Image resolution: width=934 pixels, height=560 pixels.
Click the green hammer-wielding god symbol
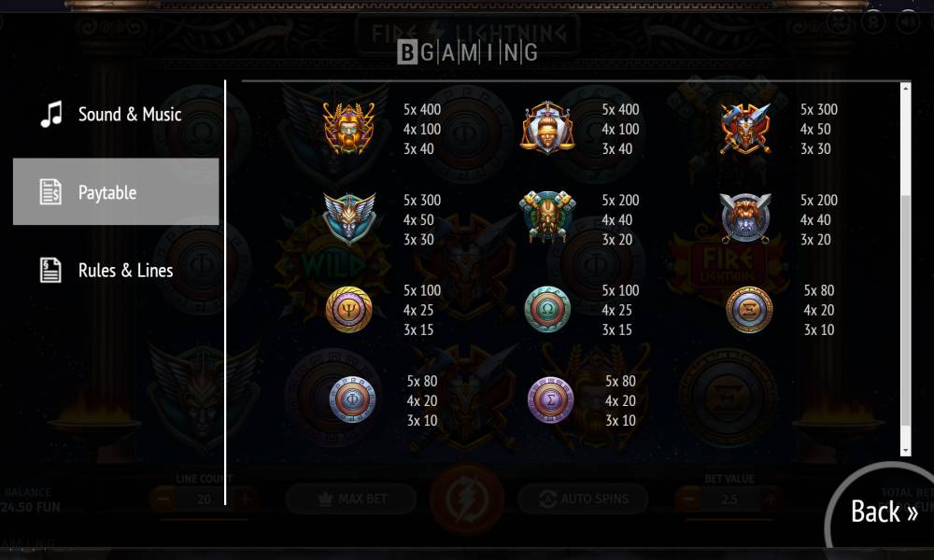547,217
